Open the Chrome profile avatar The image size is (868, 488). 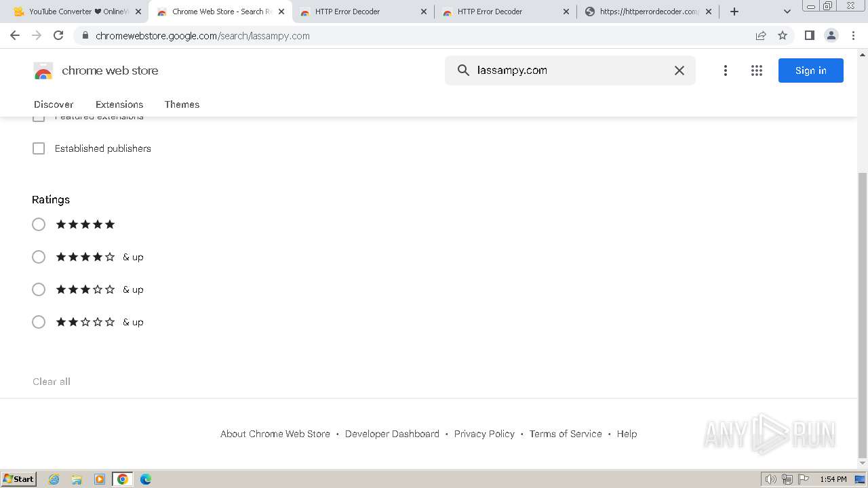tap(831, 35)
